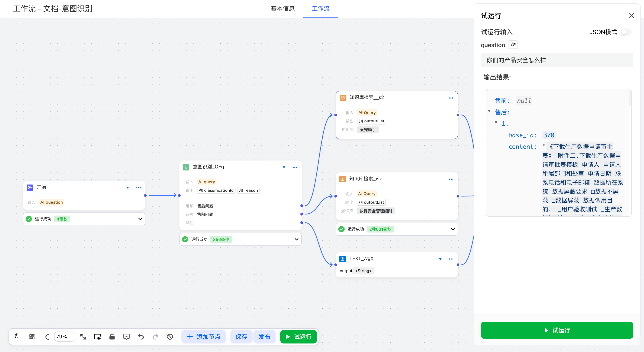Select the 工作流 tab
The height and width of the screenshot is (352, 644).
(321, 9)
